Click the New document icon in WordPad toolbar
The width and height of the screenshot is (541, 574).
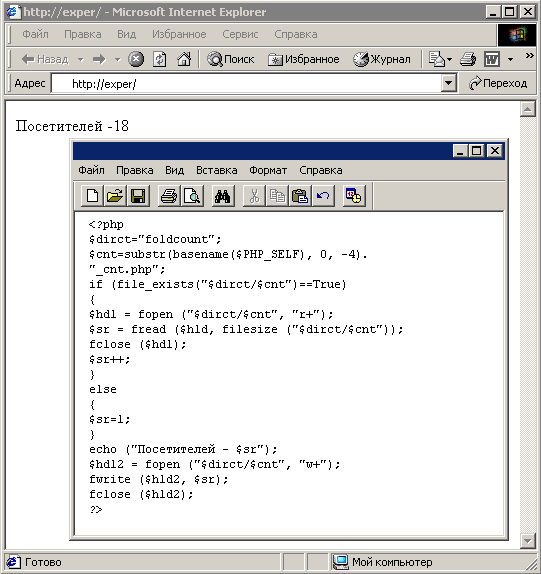click(x=92, y=196)
